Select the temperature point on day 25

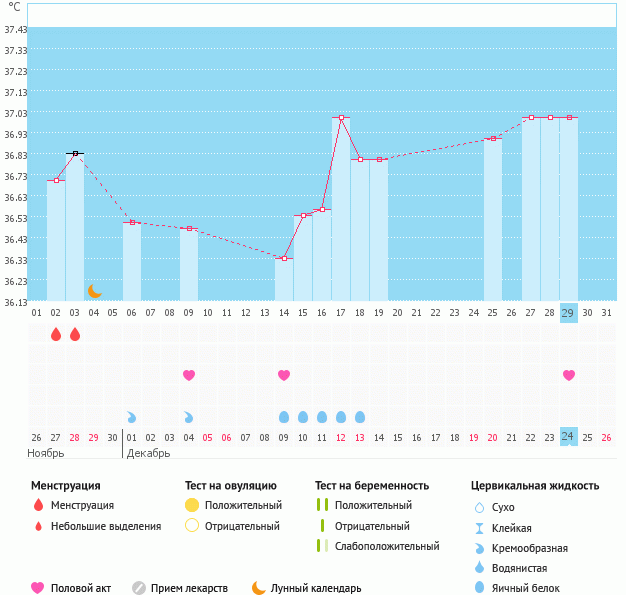[493, 139]
